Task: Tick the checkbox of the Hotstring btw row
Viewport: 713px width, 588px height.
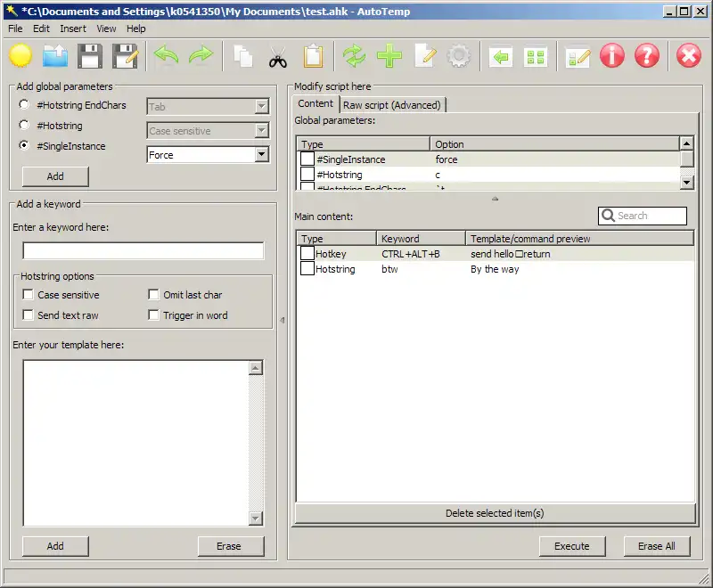Action: pyautogui.click(x=307, y=268)
